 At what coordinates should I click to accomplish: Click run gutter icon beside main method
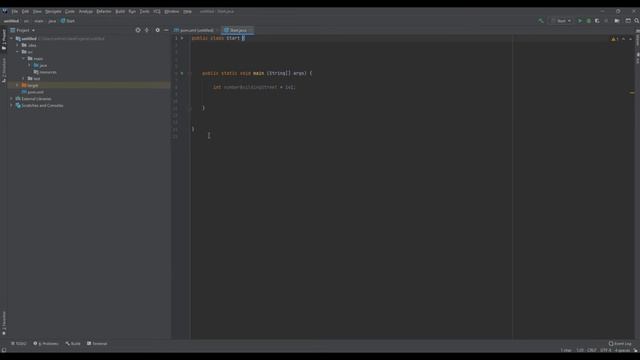tap(182, 73)
